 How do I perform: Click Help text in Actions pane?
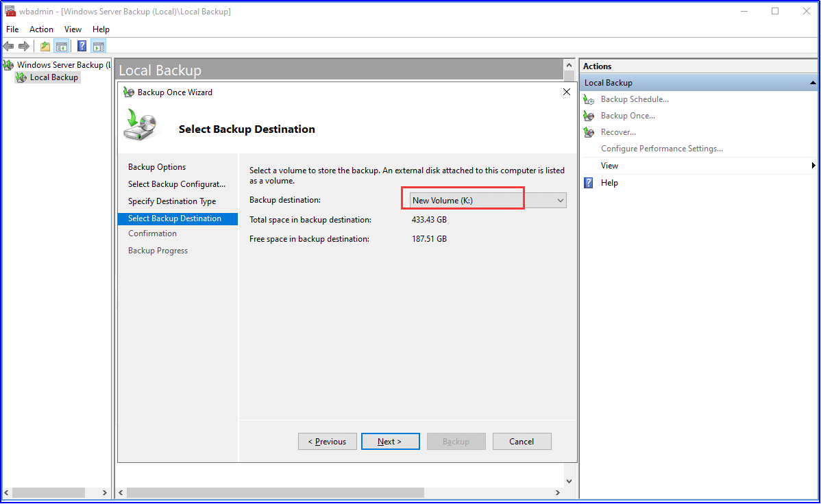pos(609,183)
